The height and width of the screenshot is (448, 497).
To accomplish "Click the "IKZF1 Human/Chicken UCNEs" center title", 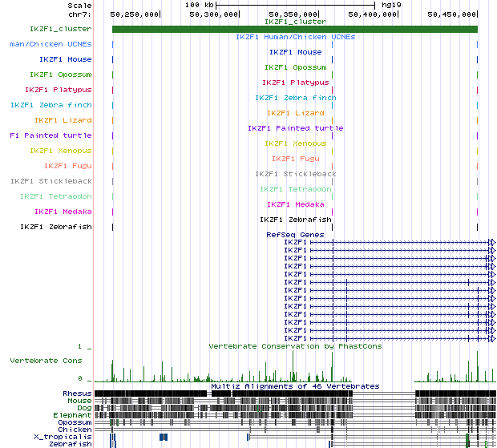I will [295, 37].
